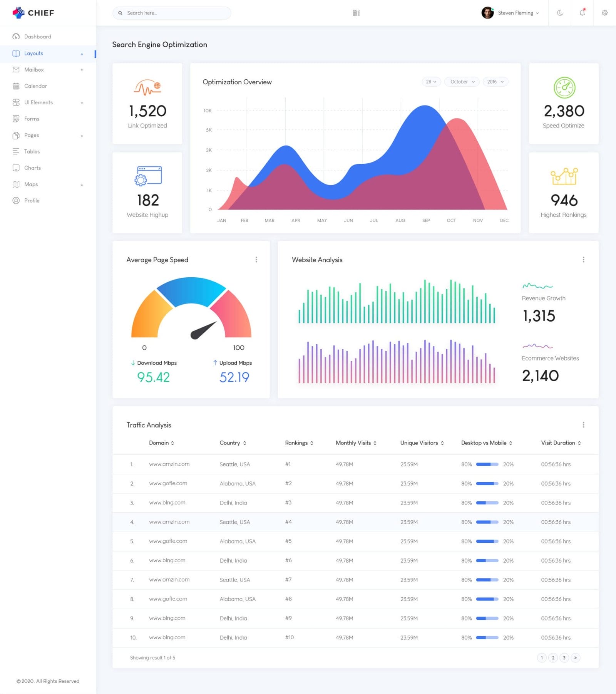Open the October month dropdown
The image size is (616, 694).
coord(461,82)
